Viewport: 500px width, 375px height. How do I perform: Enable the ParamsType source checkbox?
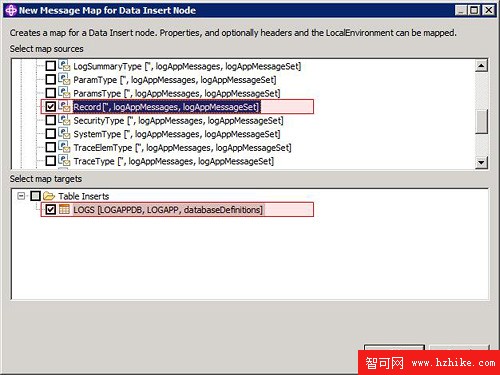tap(51, 93)
